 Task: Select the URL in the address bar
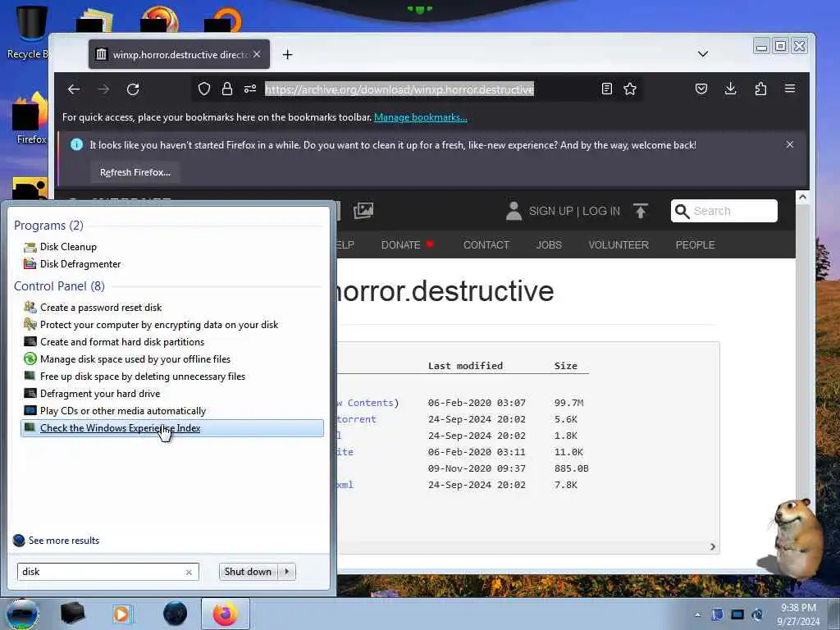(x=399, y=89)
